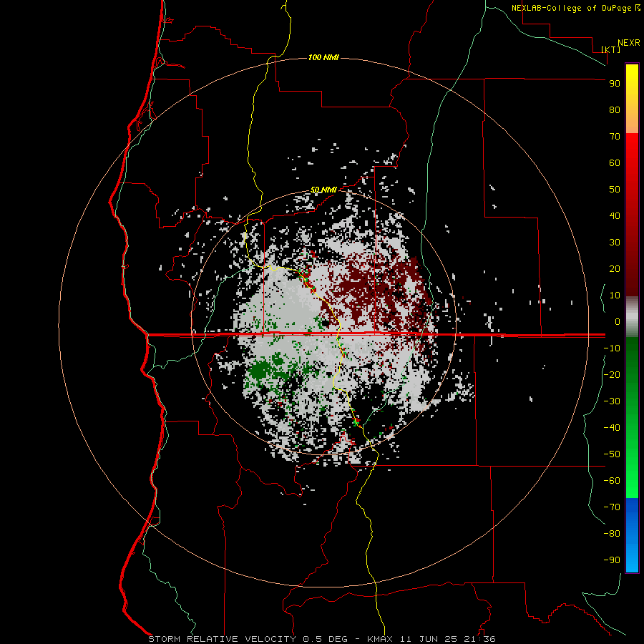Click the -50 value on velocity scale

point(612,454)
